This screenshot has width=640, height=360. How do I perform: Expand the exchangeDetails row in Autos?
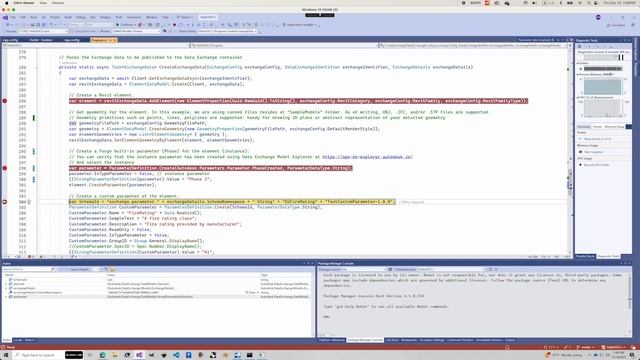(6, 288)
